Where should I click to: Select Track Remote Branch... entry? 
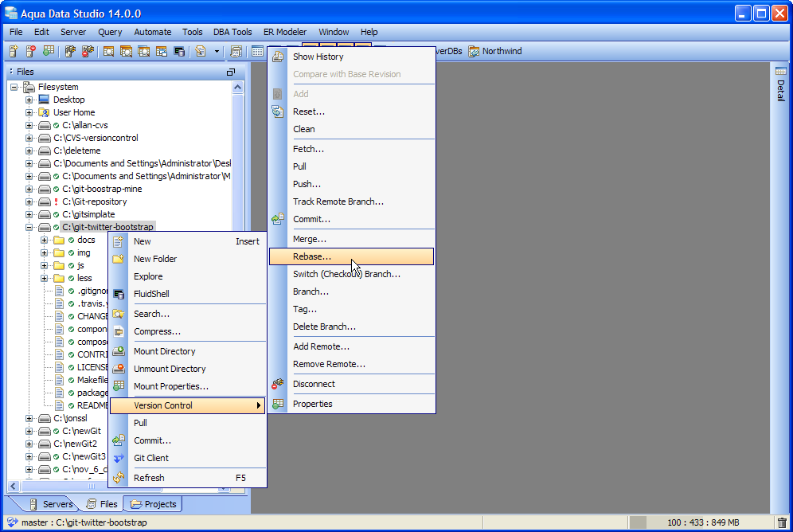point(351,201)
